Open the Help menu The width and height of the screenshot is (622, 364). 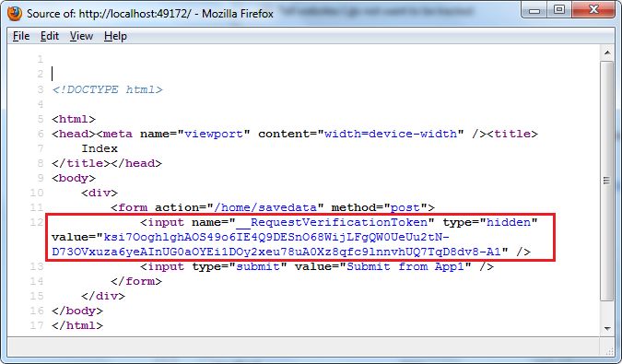(x=115, y=36)
